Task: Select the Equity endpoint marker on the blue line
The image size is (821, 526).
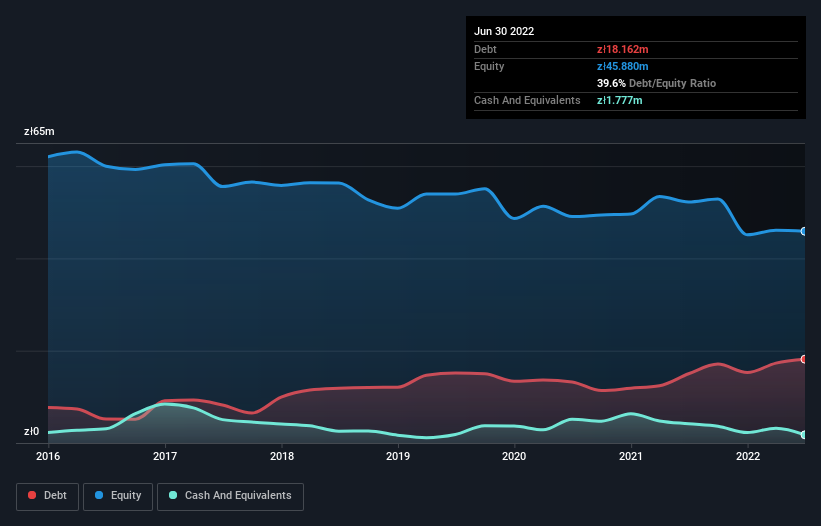Action: point(804,231)
